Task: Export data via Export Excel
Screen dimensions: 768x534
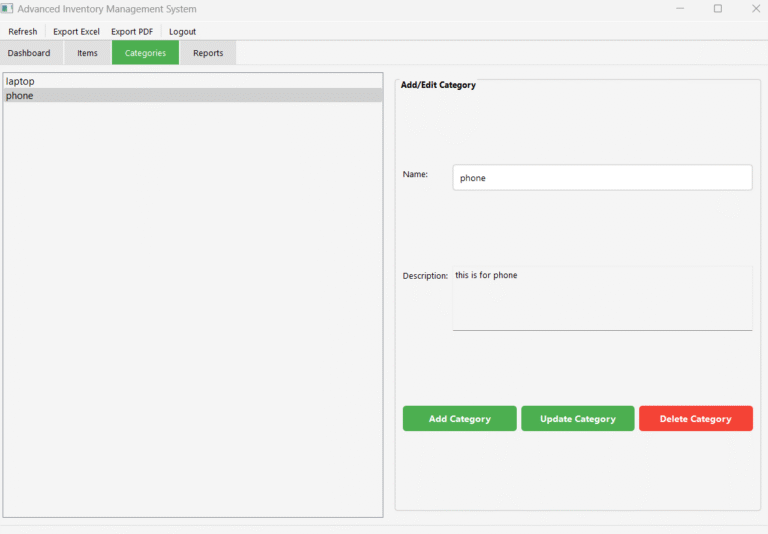Action: 76,32
